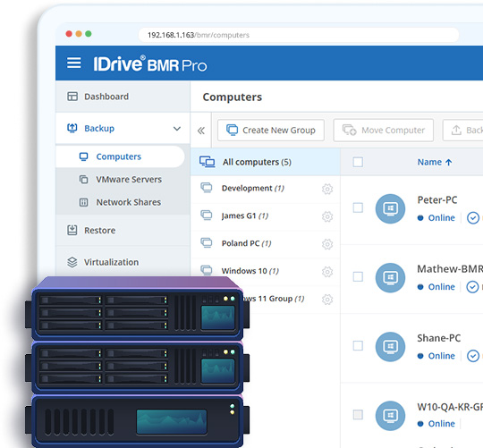Screen dimensions: 483x448
Task: Click the Mathew-BMR computer icon
Action: 390,278
